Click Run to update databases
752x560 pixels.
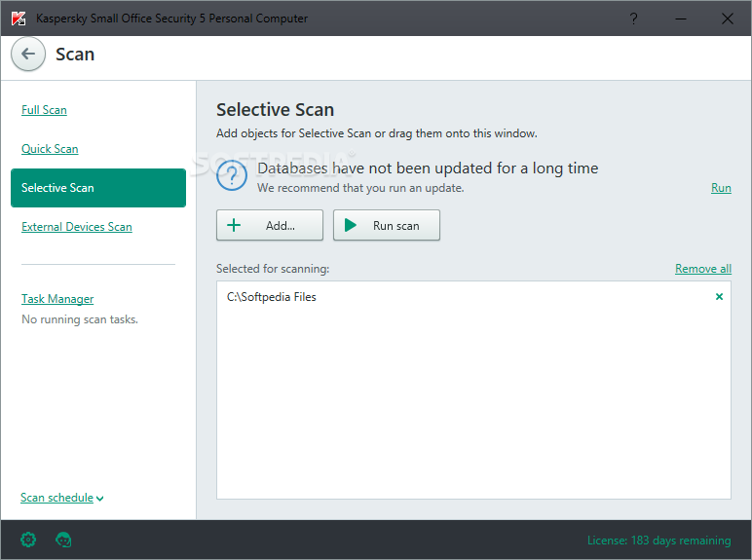pyautogui.click(x=721, y=188)
